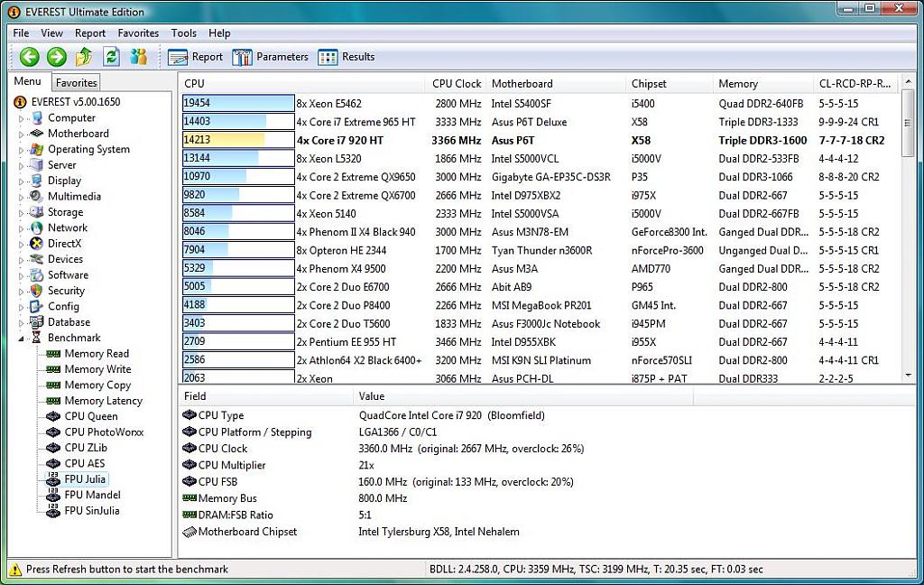924x585 pixels.
Task: Click the Up folder arrow toolbar icon
Action: point(84,57)
